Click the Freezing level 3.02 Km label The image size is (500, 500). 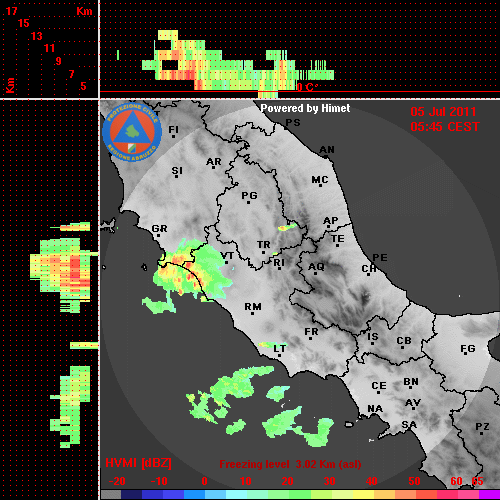click(290, 464)
